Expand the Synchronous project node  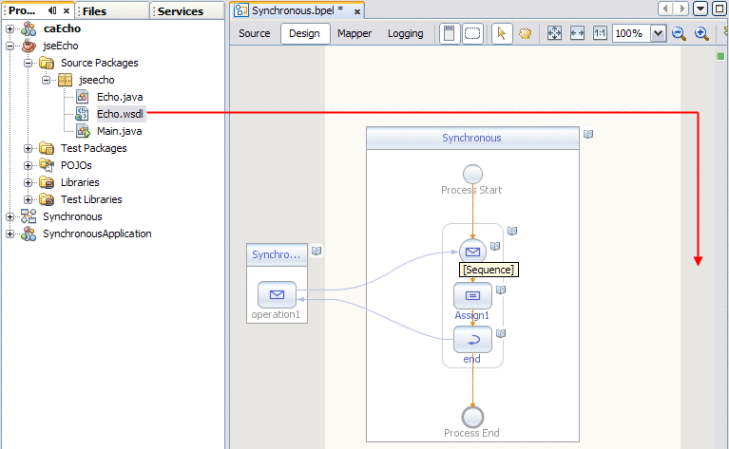click(9, 217)
